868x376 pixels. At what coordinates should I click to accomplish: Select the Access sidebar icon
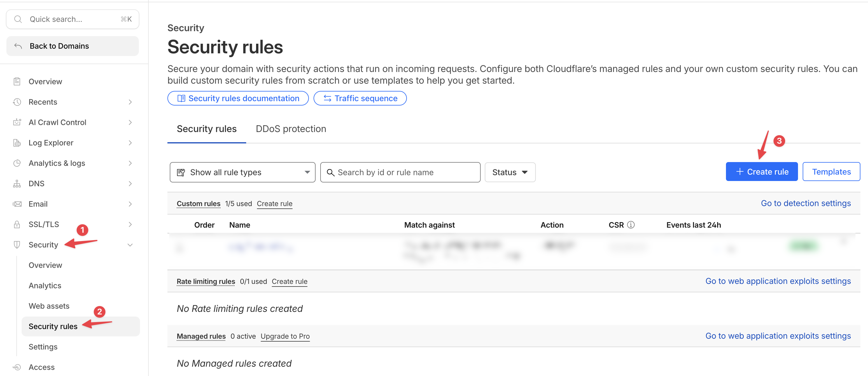click(17, 367)
